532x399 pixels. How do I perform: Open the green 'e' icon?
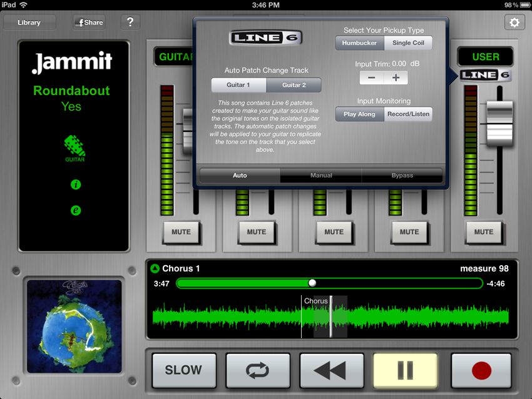pos(76,210)
